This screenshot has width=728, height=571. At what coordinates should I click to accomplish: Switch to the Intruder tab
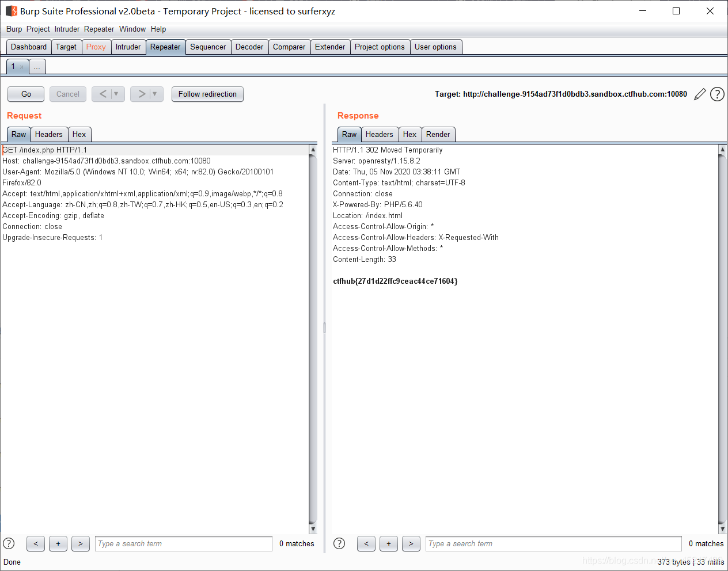click(x=128, y=47)
